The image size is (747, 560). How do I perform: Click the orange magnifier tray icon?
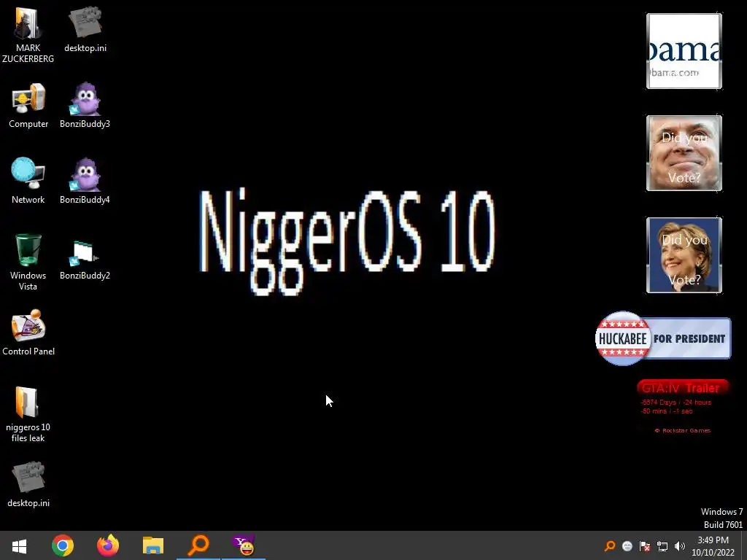pos(609,546)
